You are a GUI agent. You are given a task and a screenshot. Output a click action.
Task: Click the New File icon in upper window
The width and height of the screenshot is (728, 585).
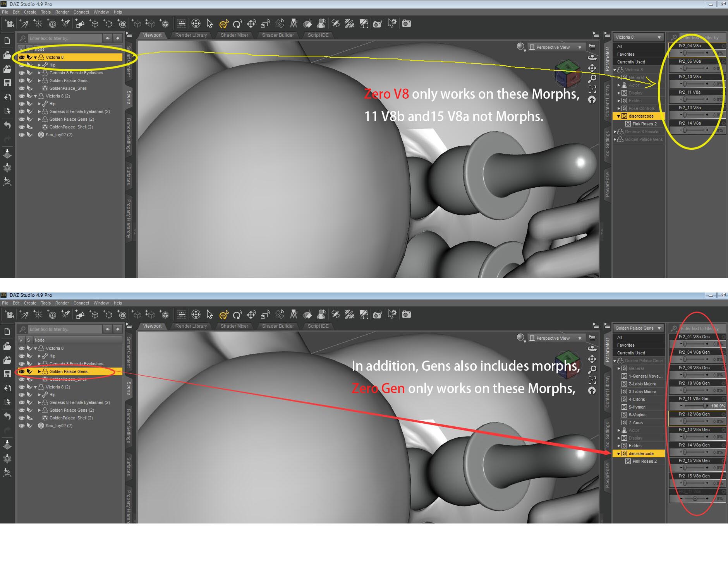(x=7, y=41)
